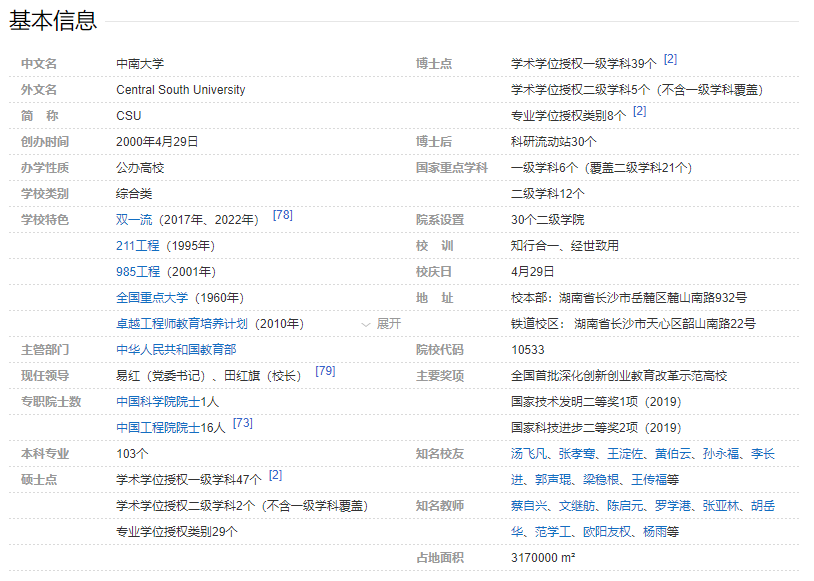The width and height of the screenshot is (814, 581).
Task: Open teacher 蔡自兴's page
Action: (x=530, y=506)
